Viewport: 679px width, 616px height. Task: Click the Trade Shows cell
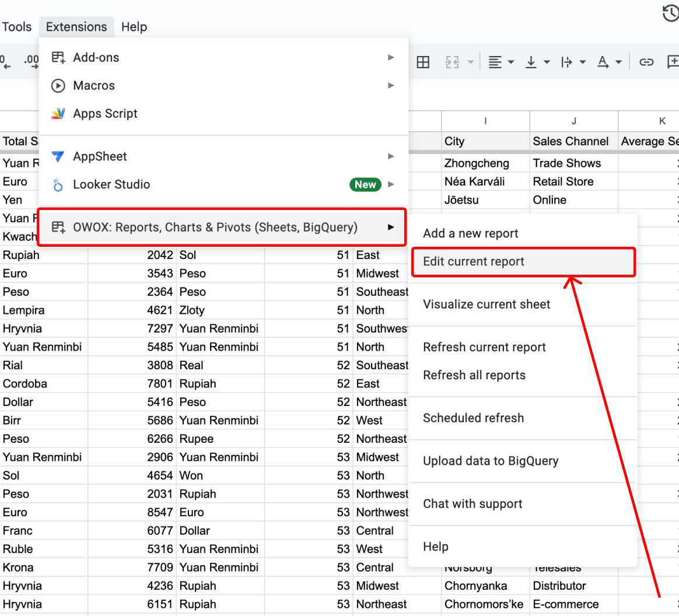tap(574, 163)
